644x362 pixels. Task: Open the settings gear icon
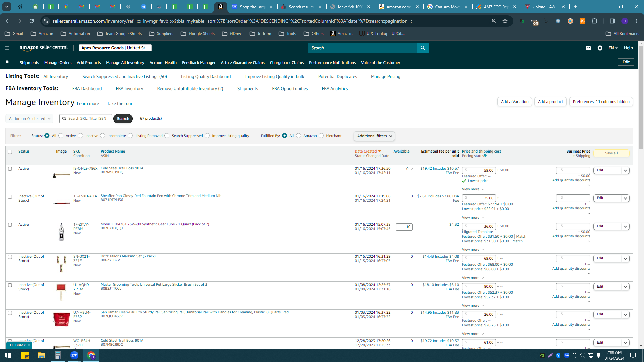(x=600, y=48)
